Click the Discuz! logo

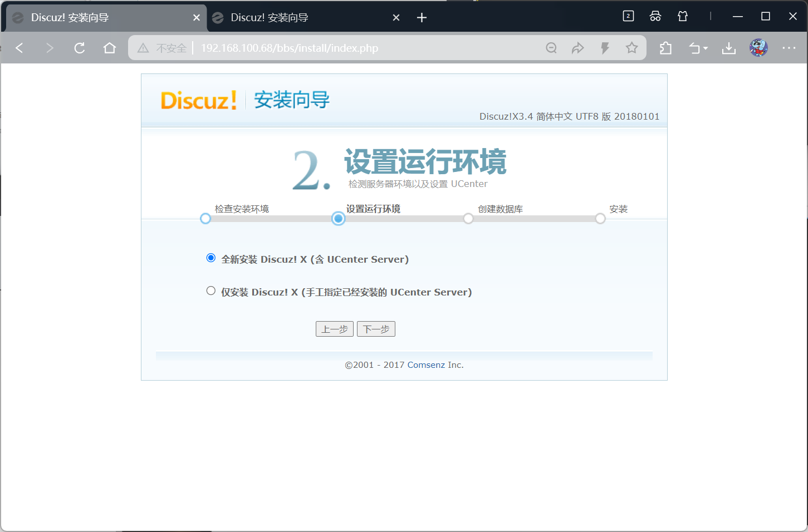click(x=199, y=100)
